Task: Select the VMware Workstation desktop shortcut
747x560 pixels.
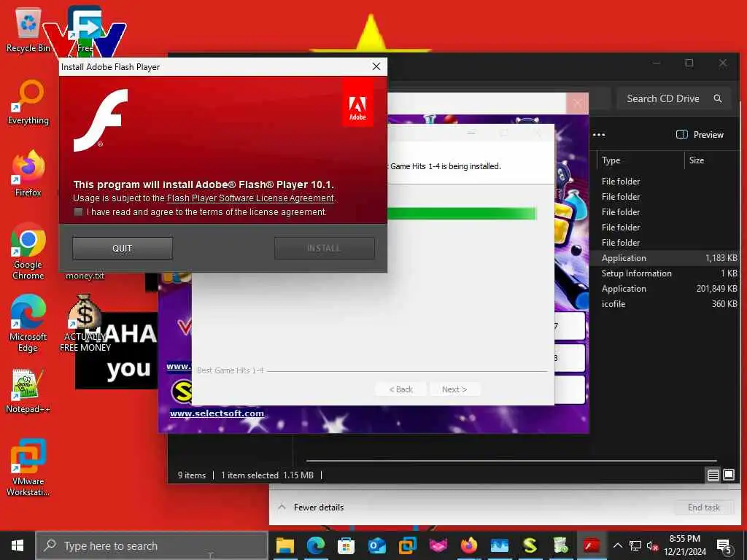Action: point(28,467)
